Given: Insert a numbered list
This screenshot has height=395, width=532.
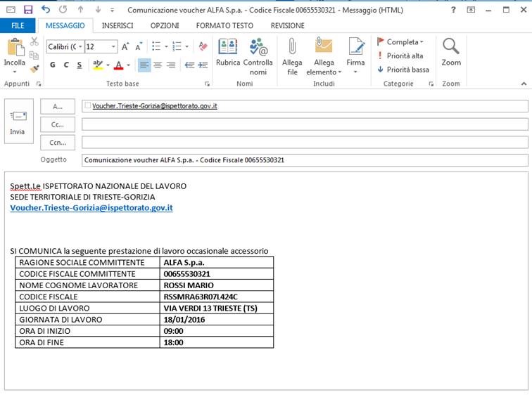Looking at the screenshot, I should (177, 46).
